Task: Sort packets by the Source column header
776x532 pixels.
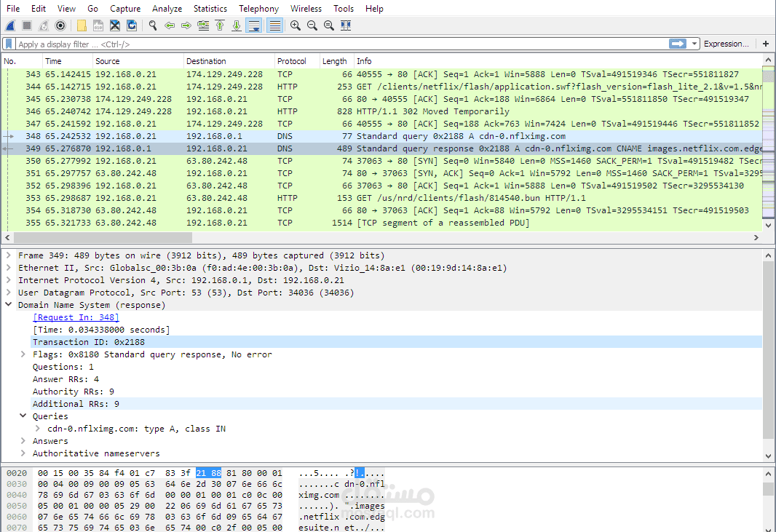Action: point(138,61)
